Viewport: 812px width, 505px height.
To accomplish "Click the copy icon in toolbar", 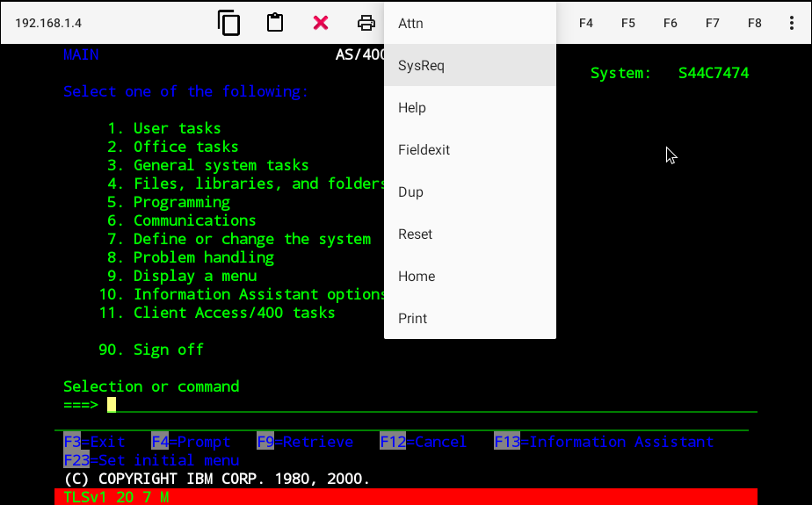I will click(x=228, y=23).
